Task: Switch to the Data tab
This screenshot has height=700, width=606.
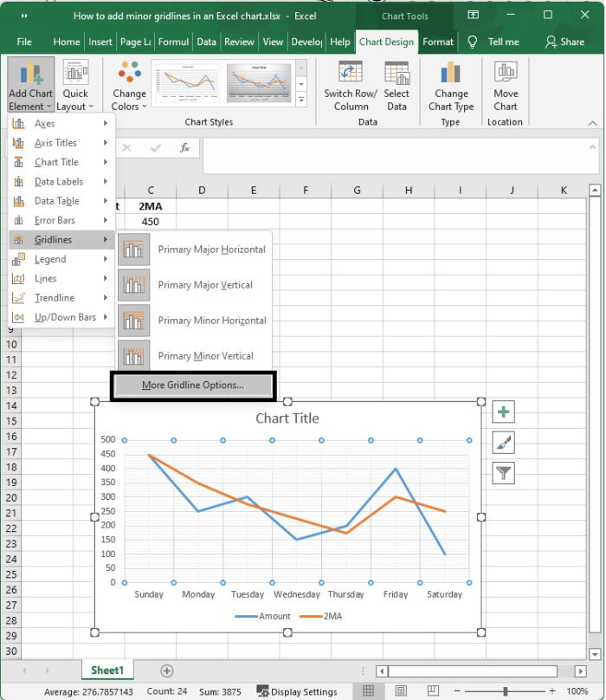Action: coord(206,42)
